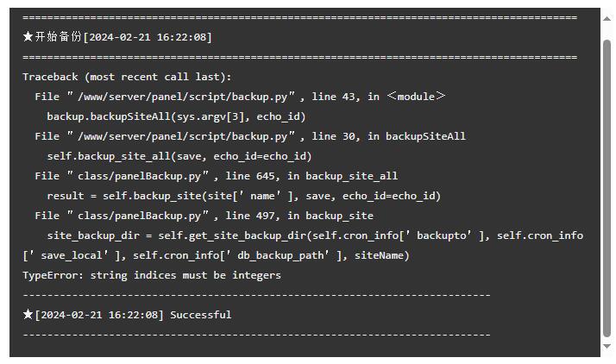Click the 'save_local' continuation code line
The image size is (616, 364).
click(216, 255)
